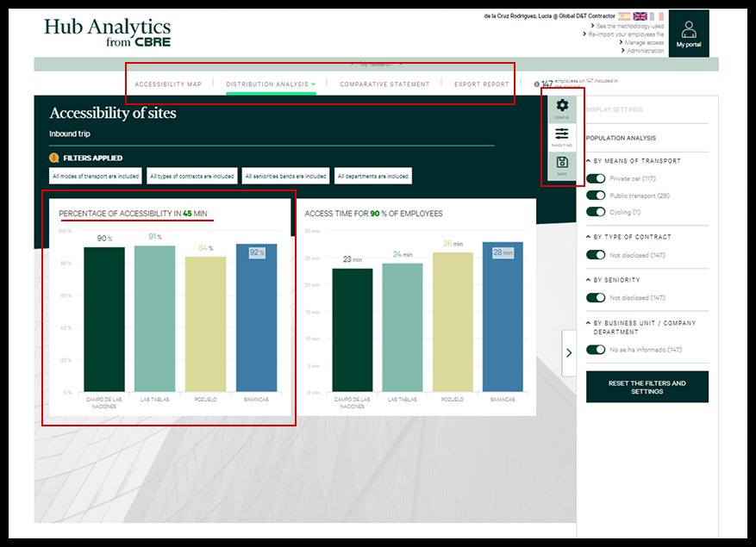Open the Accessibility Map tab
Viewport: 756px width, 547px height.
coord(168,84)
